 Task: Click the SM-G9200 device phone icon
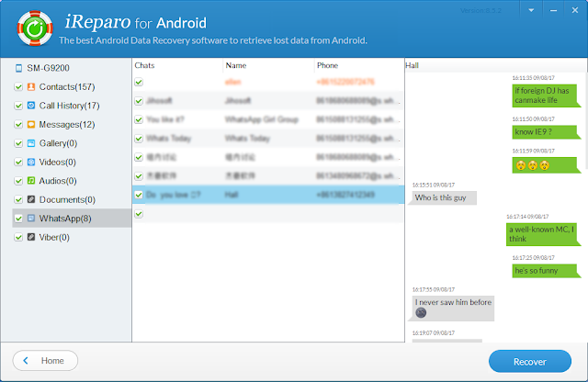(x=18, y=68)
